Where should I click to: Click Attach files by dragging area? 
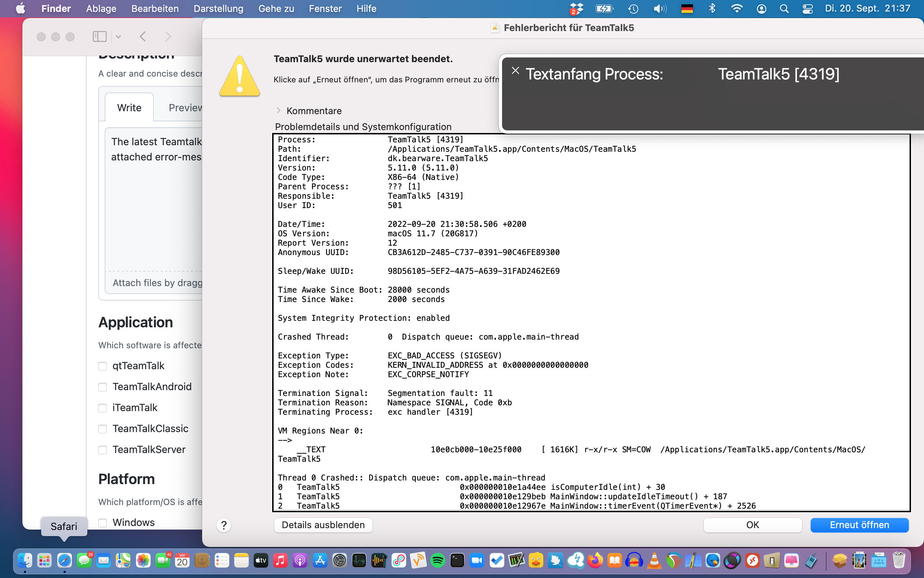[153, 283]
